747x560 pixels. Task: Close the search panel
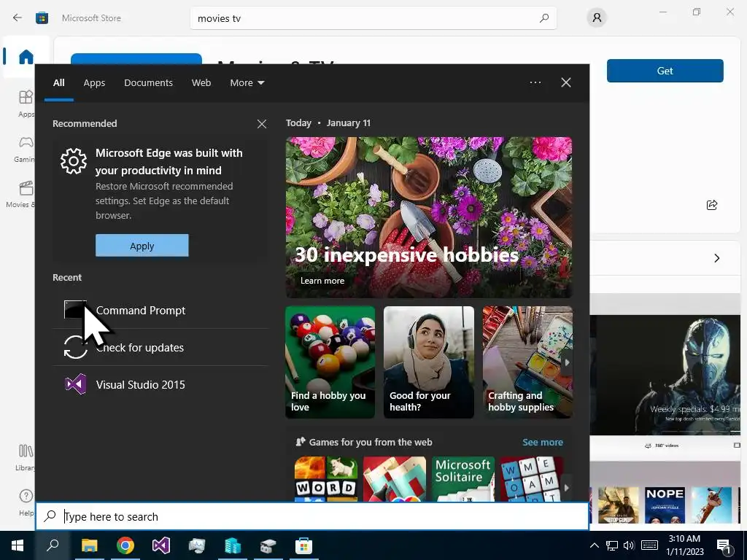[x=565, y=82]
